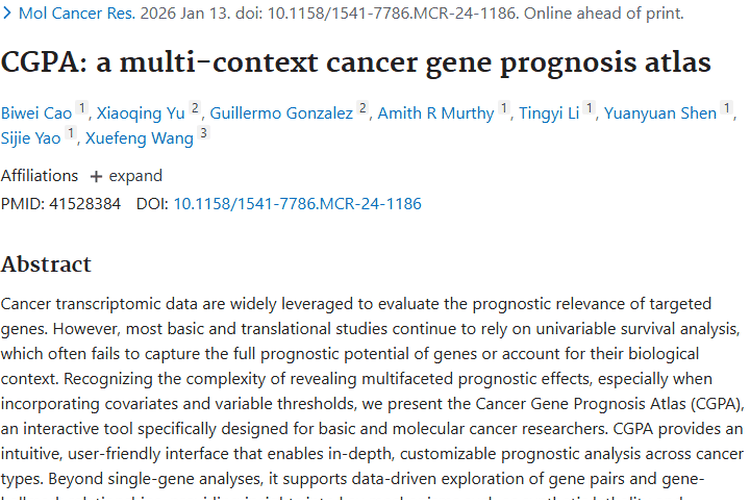750x500 pixels.
Task: Open the DOI link under Affiliations
Action: 297,203
